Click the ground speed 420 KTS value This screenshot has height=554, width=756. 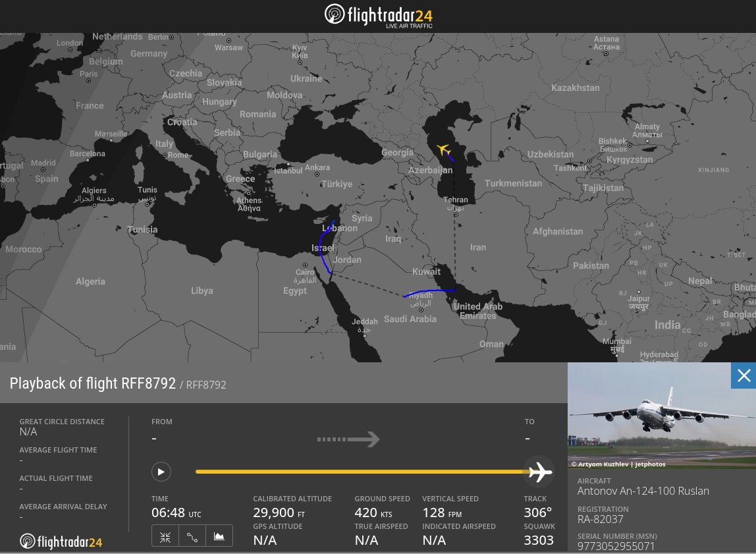pos(373,512)
